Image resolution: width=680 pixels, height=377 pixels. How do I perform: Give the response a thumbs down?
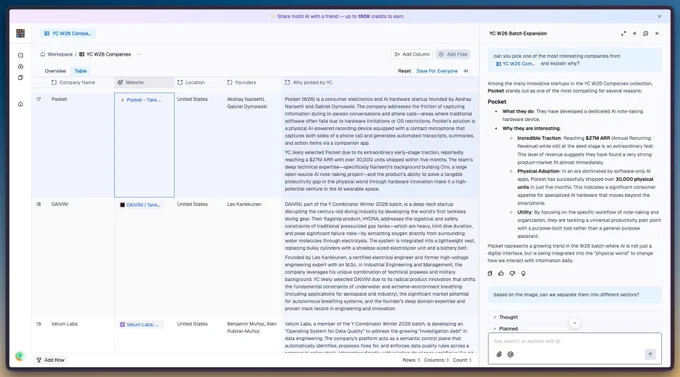point(512,274)
